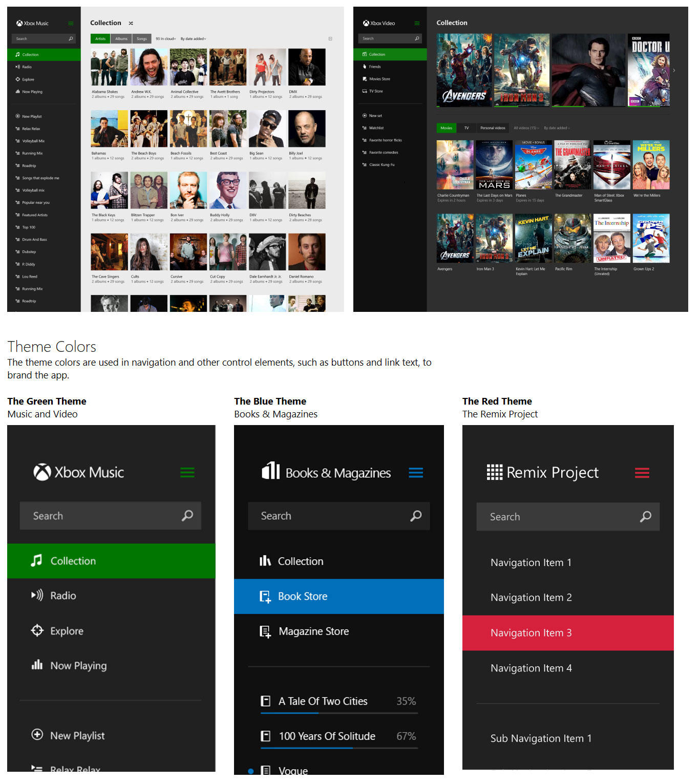Click 'Classic Kung-Fu' in Xbox Video sidebar
The height and width of the screenshot is (782, 700).
[381, 165]
